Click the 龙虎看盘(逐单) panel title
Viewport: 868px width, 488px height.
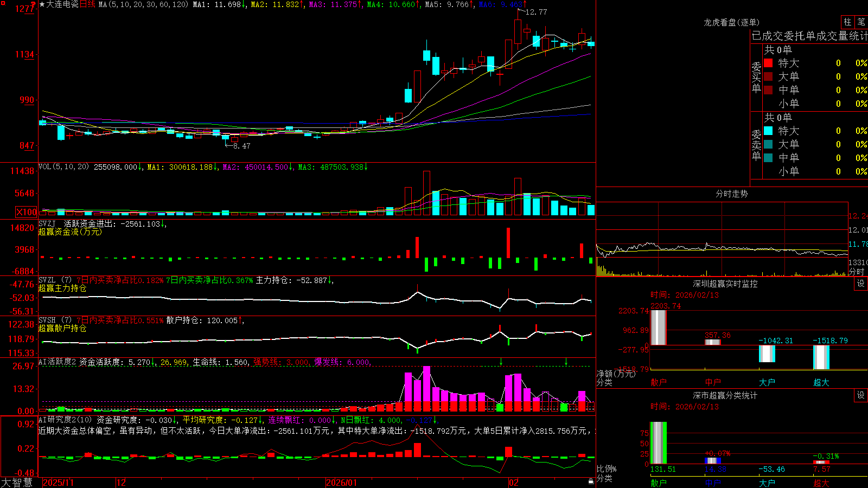pyautogui.click(x=731, y=22)
